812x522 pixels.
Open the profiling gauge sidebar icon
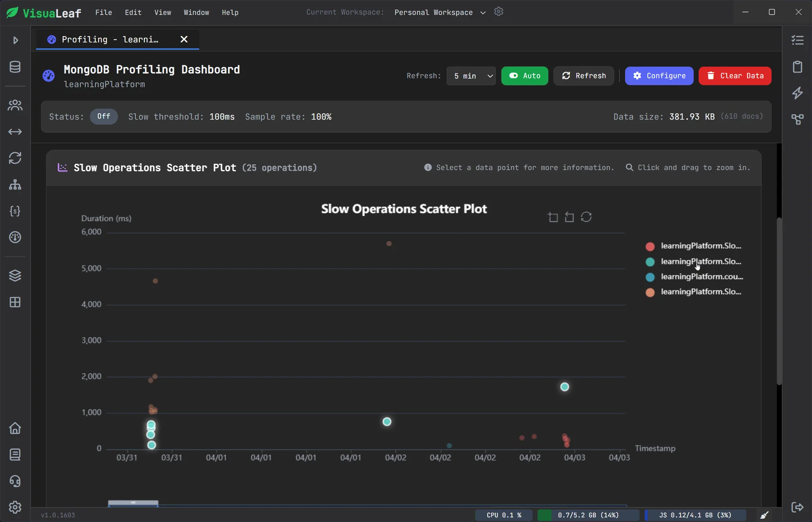click(x=15, y=237)
